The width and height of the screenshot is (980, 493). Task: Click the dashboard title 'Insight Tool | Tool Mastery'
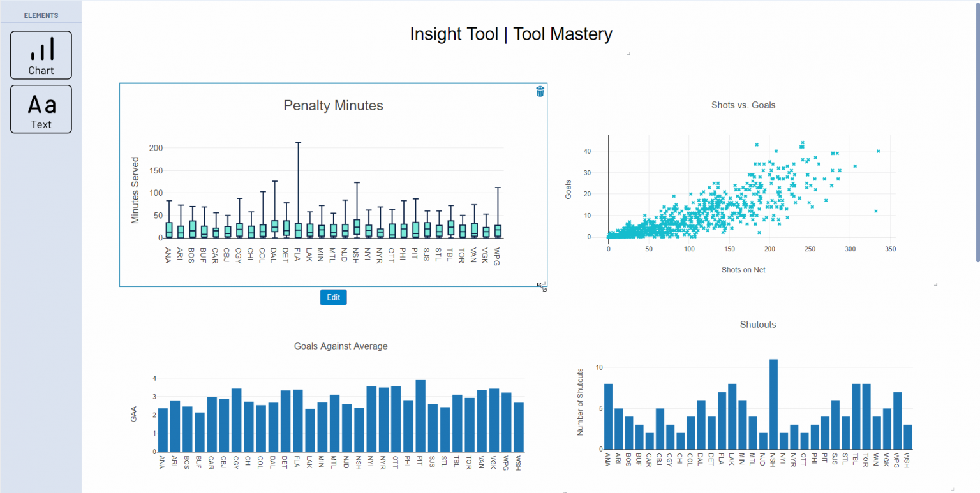coord(511,34)
